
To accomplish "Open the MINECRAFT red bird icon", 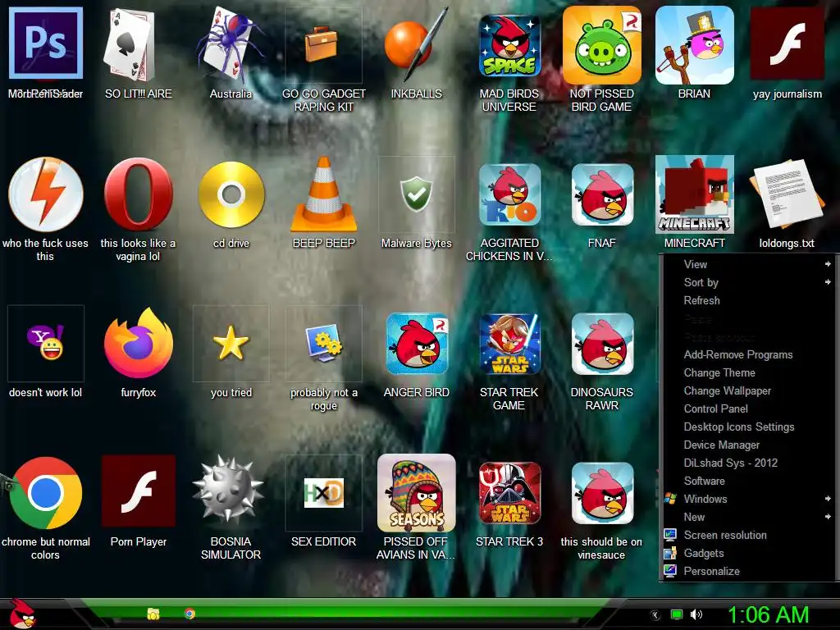I will [x=694, y=194].
